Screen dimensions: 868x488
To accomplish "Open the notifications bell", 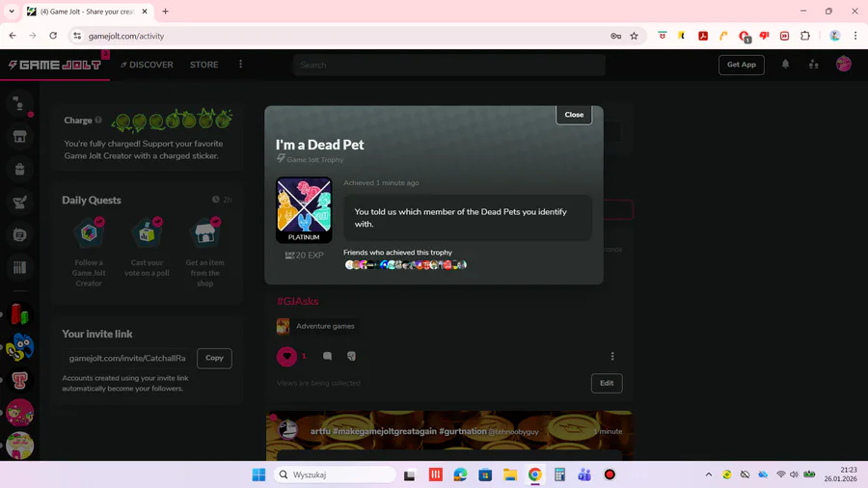I will (785, 65).
